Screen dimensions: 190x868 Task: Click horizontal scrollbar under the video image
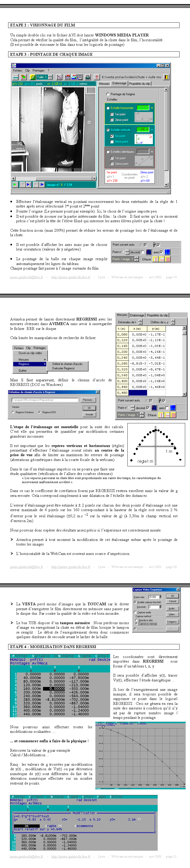tap(54, 178)
